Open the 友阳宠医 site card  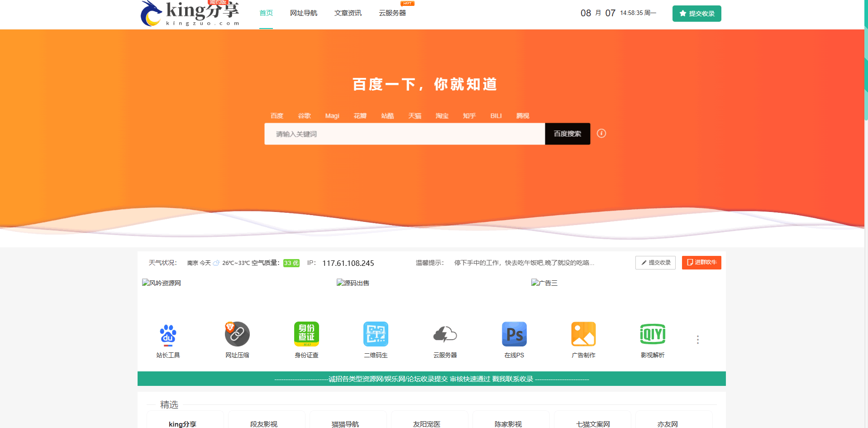tap(429, 420)
